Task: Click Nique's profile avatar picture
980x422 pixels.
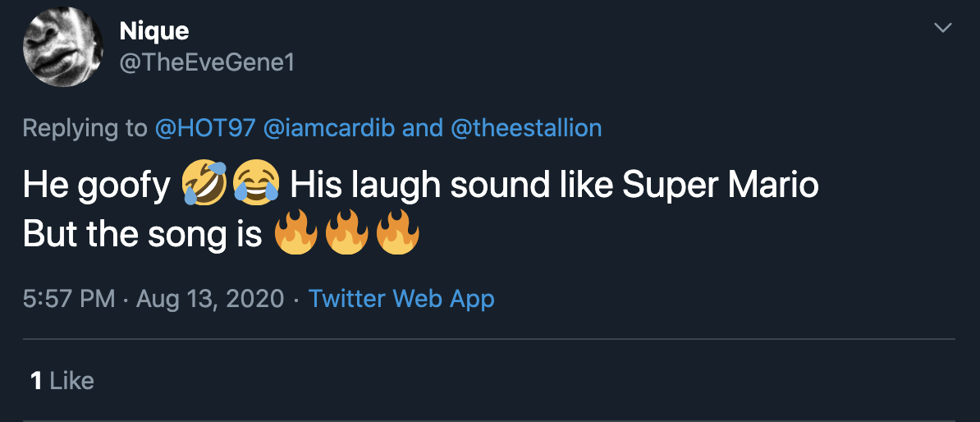Action: pos(63,48)
